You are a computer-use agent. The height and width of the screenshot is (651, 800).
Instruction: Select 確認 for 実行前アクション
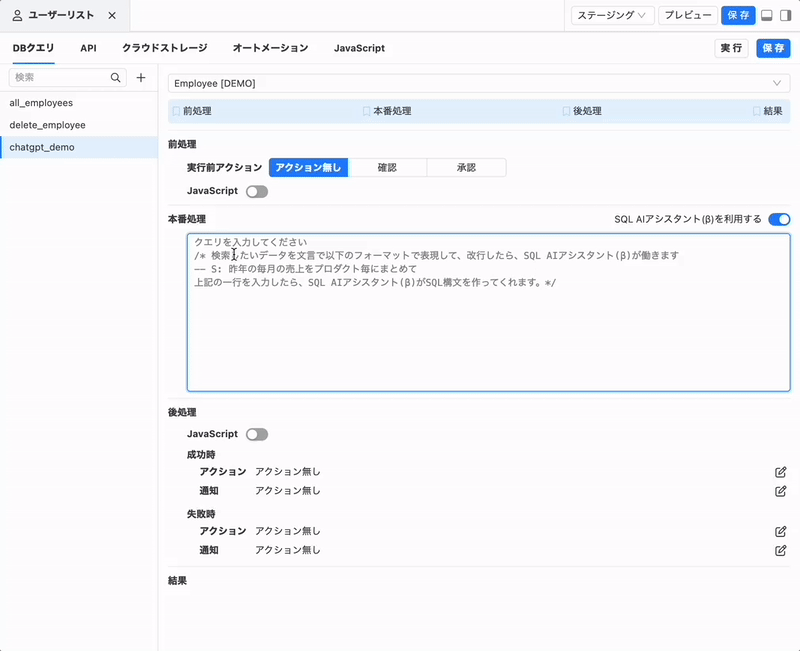click(x=387, y=167)
